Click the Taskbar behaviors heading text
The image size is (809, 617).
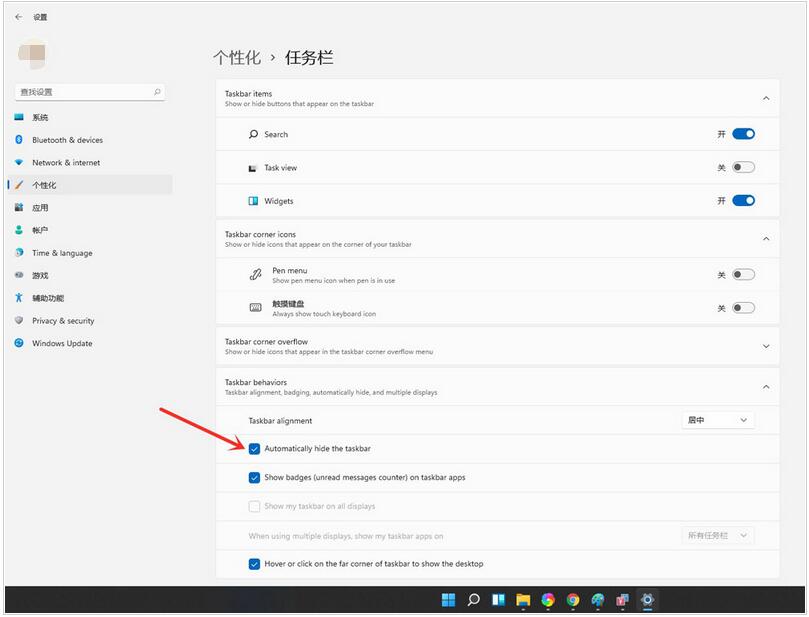click(x=256, y=382)
